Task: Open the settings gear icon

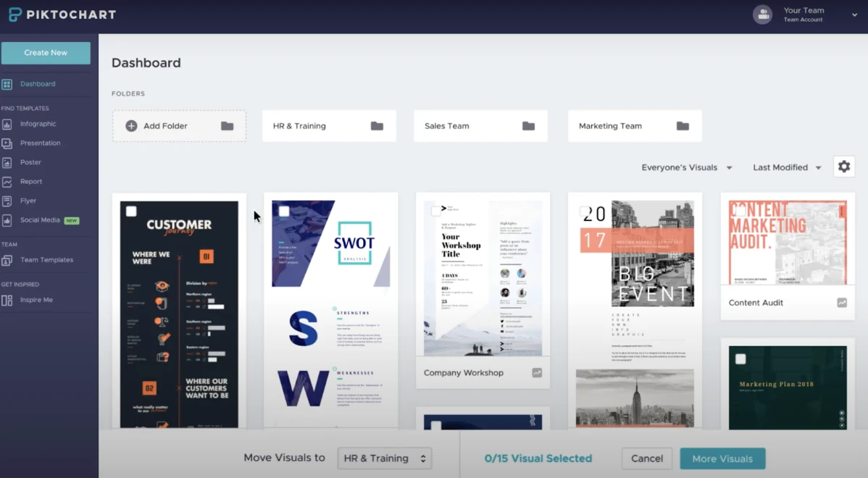Action: (843, 167)
